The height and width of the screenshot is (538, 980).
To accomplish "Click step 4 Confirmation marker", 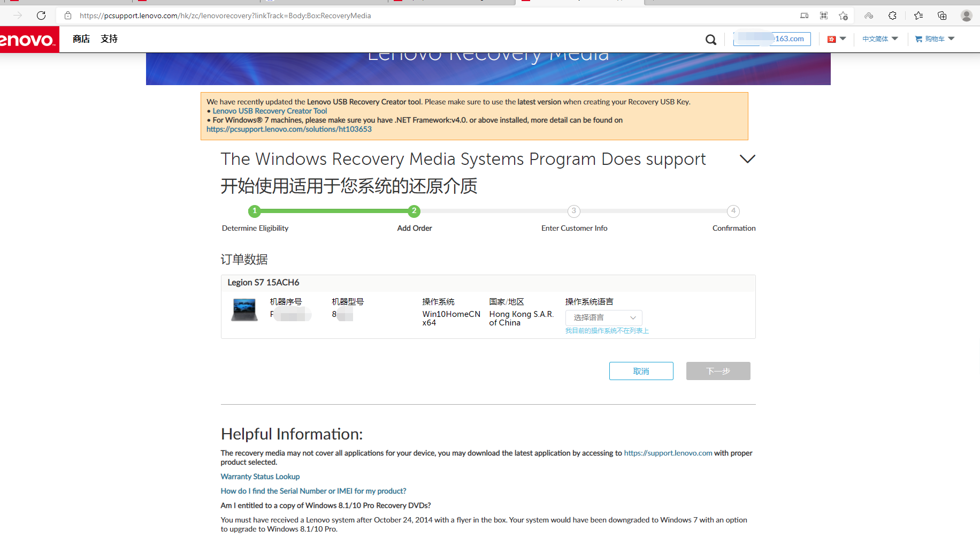I will [733, 211].
